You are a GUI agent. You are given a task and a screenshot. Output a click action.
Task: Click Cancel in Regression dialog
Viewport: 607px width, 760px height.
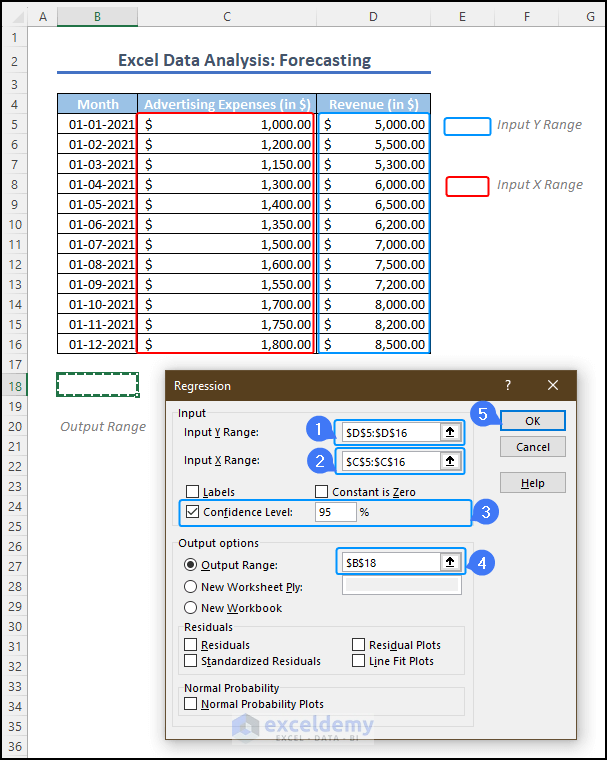click(x=532, y=447)
